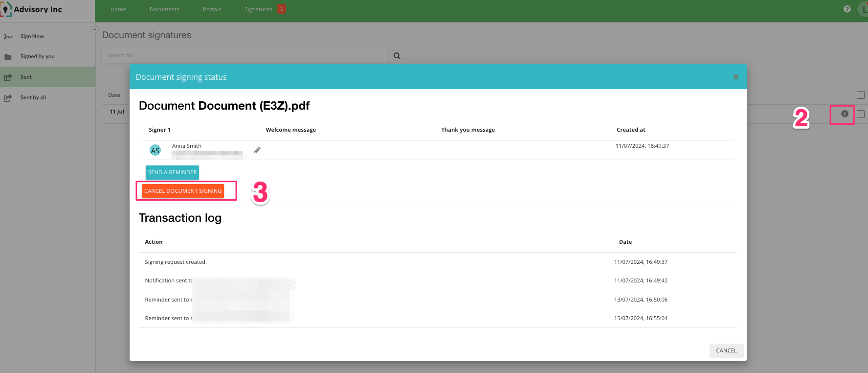Click the Search for input field

click(244, 56)
